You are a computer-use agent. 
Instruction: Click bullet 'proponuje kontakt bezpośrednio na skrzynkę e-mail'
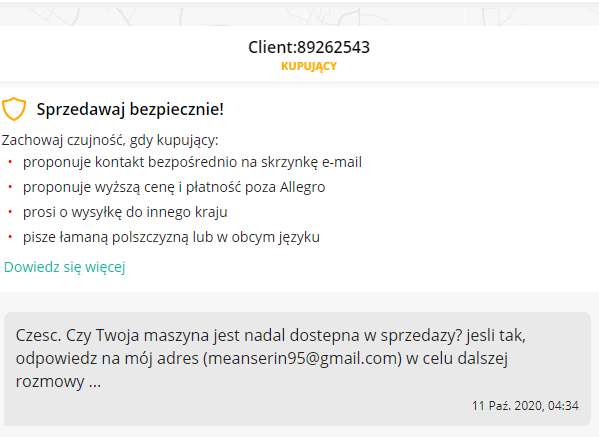(x=192, y=162)
